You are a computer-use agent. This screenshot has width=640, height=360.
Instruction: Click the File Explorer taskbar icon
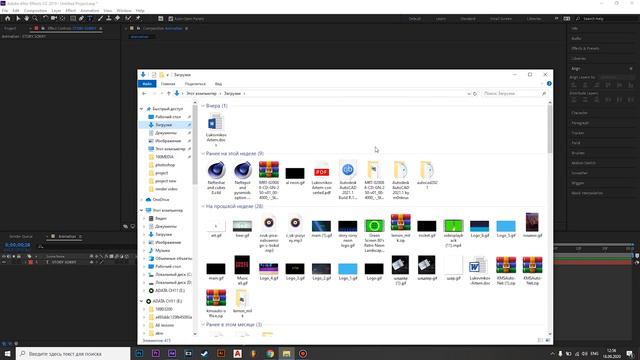(286, 353)
